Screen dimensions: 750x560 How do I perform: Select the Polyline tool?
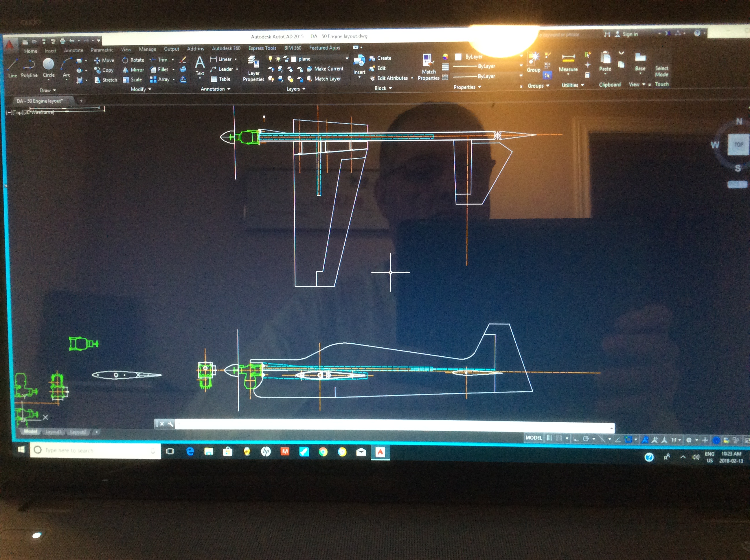30,65
